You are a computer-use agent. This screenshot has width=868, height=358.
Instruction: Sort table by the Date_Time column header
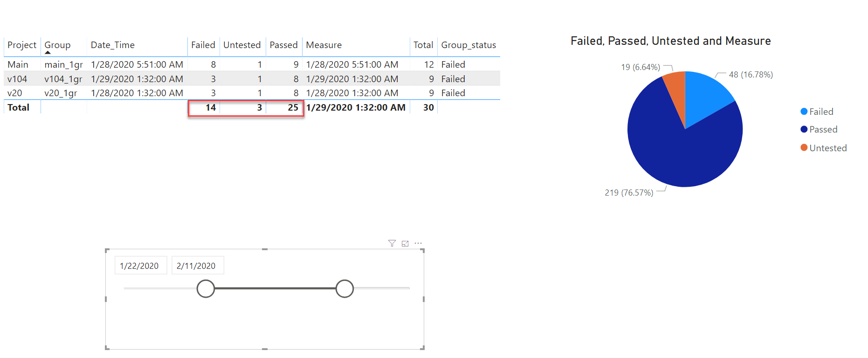(113, 45)
